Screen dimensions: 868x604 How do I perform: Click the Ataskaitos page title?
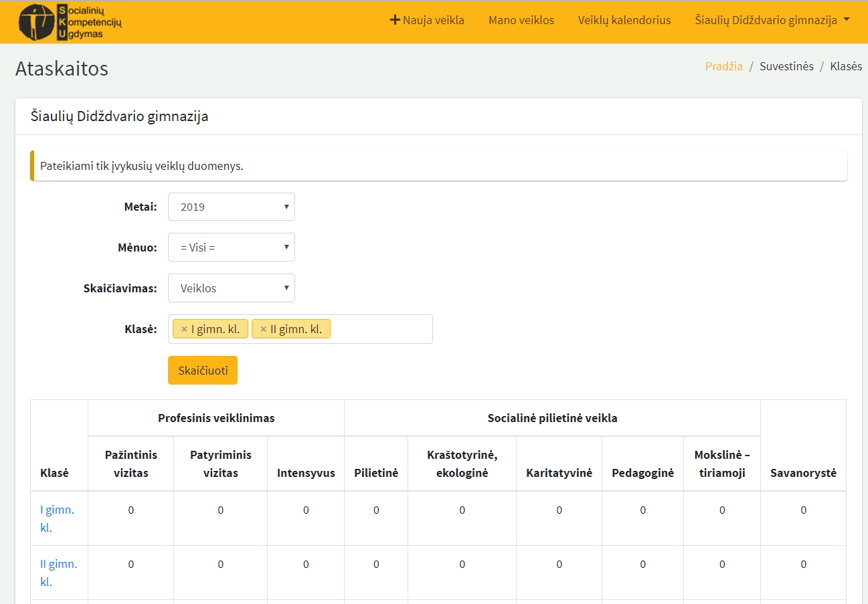[62, 68]
